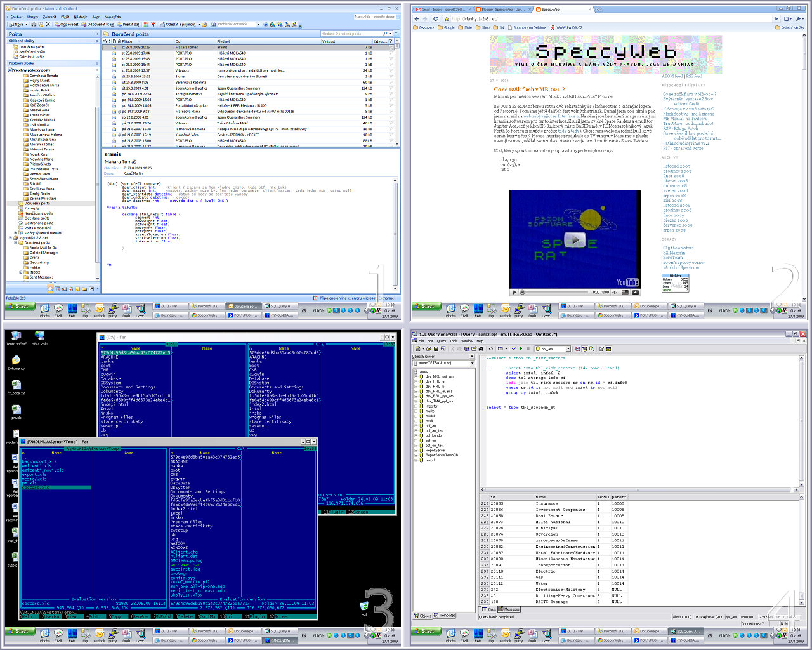
Task: Toggle the follow-up flag on Makara Tomáš email
Action: (391, 47)
